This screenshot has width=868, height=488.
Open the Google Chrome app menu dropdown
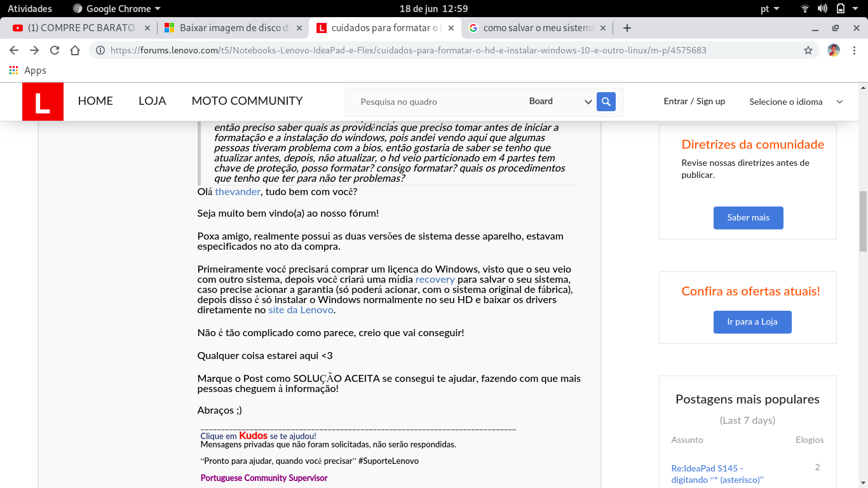pos(117,9)
